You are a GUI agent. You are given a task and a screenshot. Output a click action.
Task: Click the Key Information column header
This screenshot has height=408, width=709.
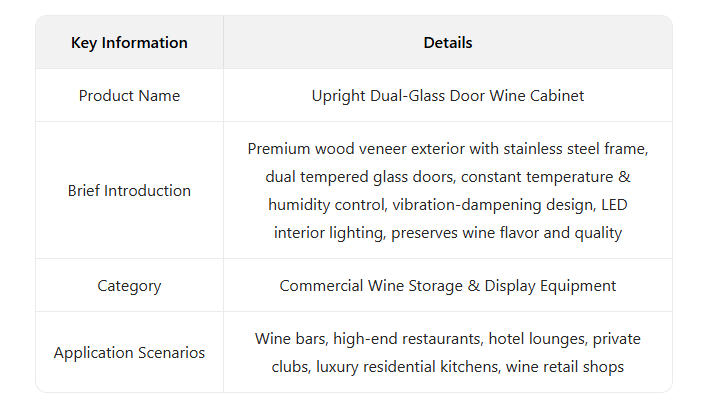point(129,43)
